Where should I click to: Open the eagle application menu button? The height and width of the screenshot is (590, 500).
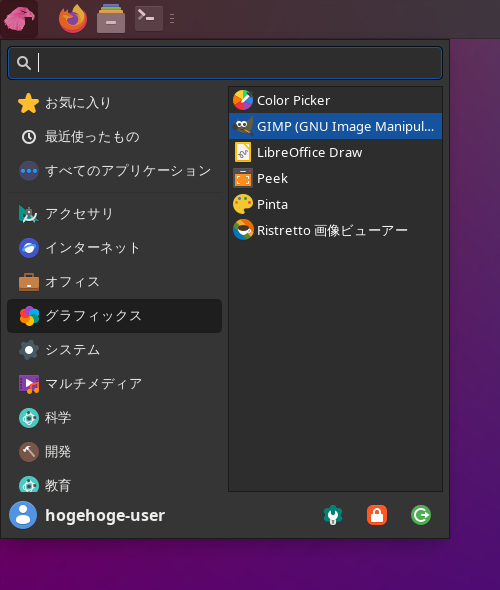[19, 19]
